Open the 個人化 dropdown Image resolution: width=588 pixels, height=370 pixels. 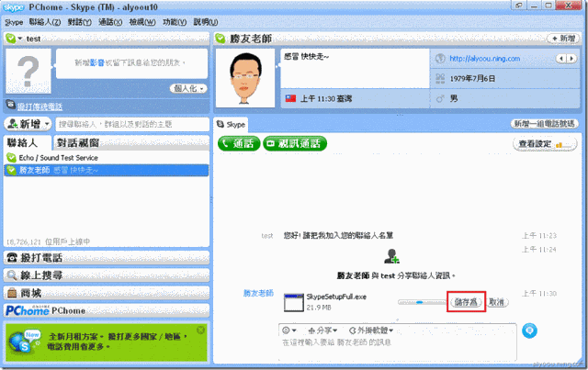(188, 88)
